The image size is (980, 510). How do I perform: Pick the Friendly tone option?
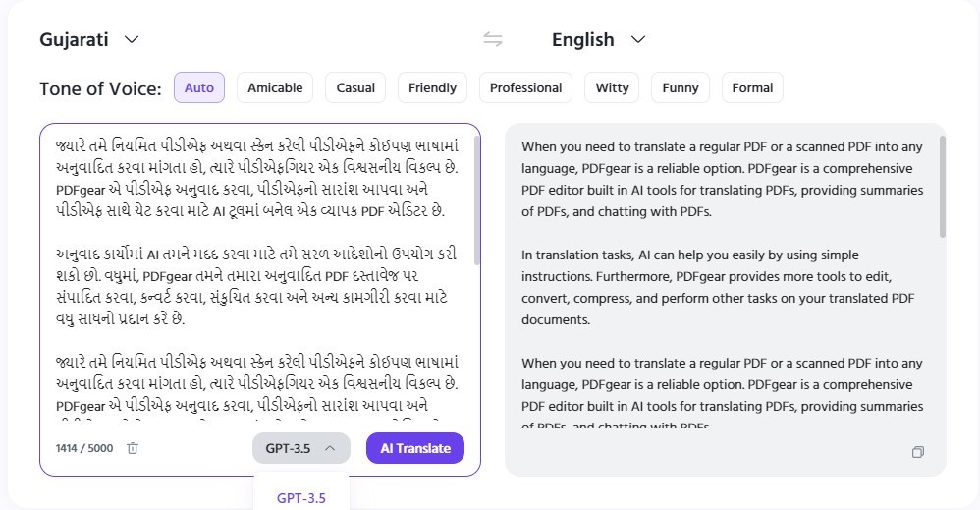(432, 87)
